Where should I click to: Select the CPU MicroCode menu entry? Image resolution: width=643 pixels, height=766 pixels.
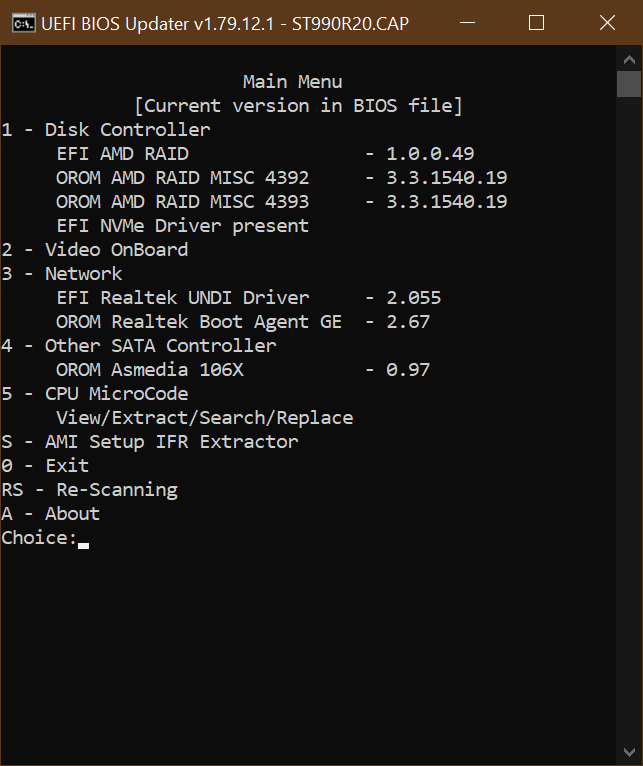tap(95, 394)
